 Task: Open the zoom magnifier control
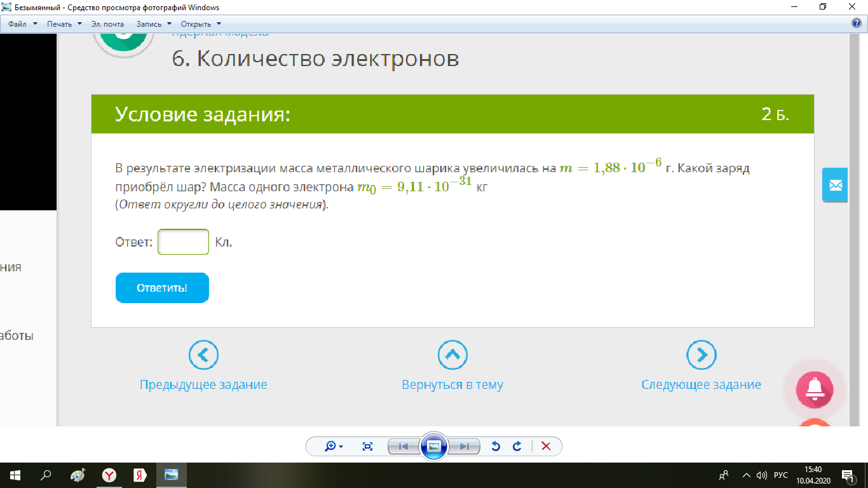[x=330, y=447]
